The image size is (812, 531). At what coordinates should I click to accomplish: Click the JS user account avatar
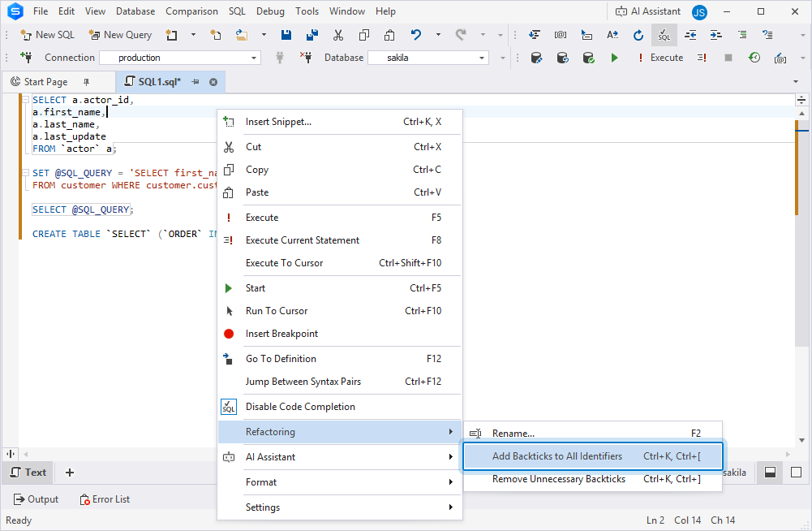699,12
